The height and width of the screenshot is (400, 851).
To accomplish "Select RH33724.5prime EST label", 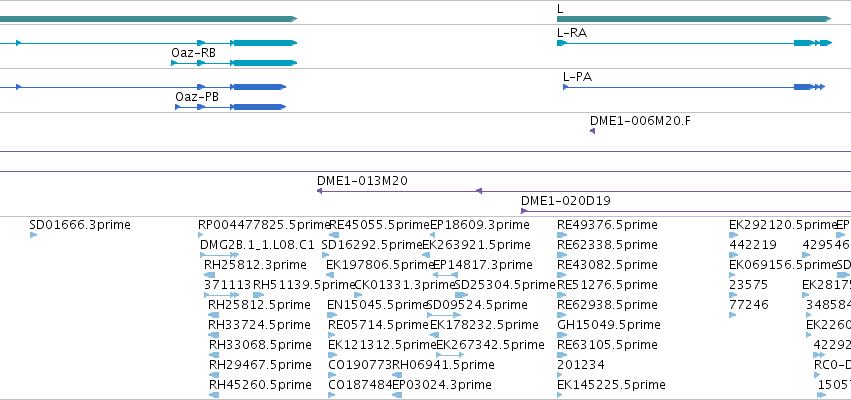I will (x=259, y=325).
